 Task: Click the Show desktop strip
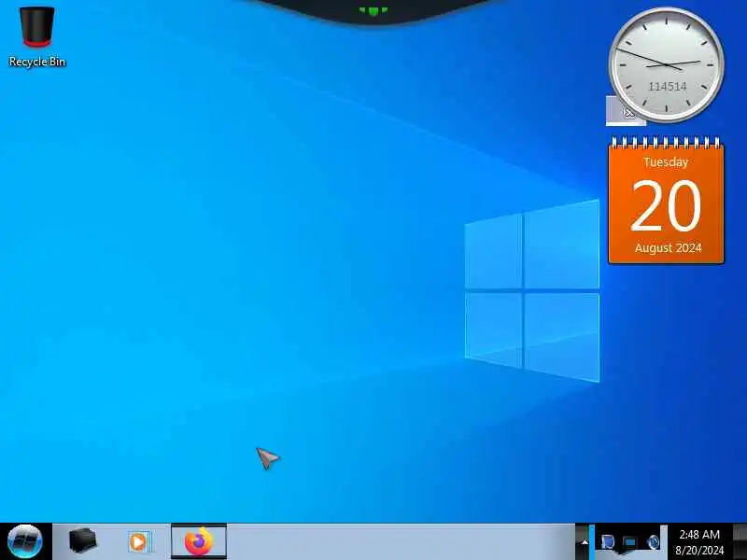point(740,542)
